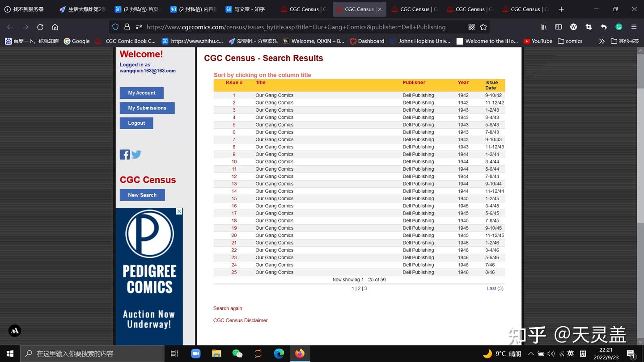Open the QR code icon in address bar
Image resolution: width=644 pixels, height=362 pixels.
[471, 27]
